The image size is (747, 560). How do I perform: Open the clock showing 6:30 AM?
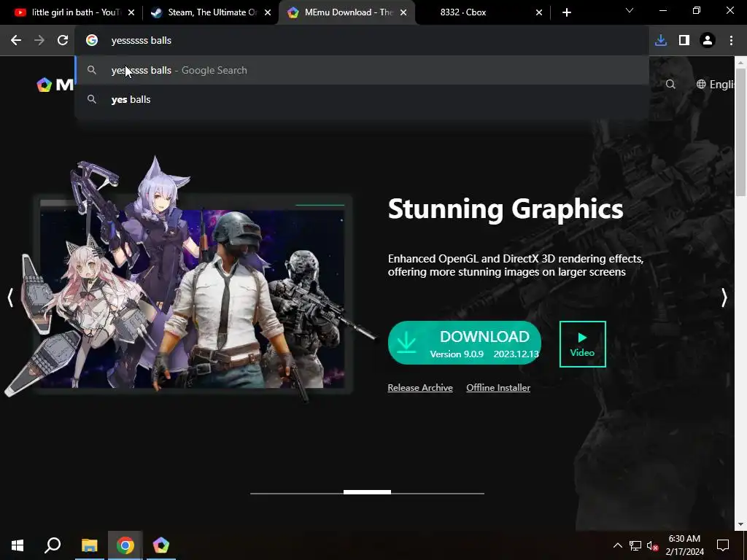coord(684,545)
